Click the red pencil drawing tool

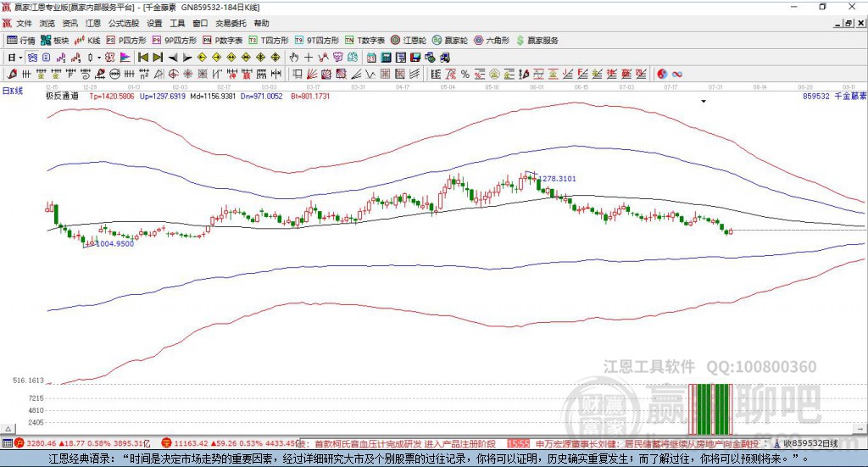pyautogui.click(x=12, y=74)
